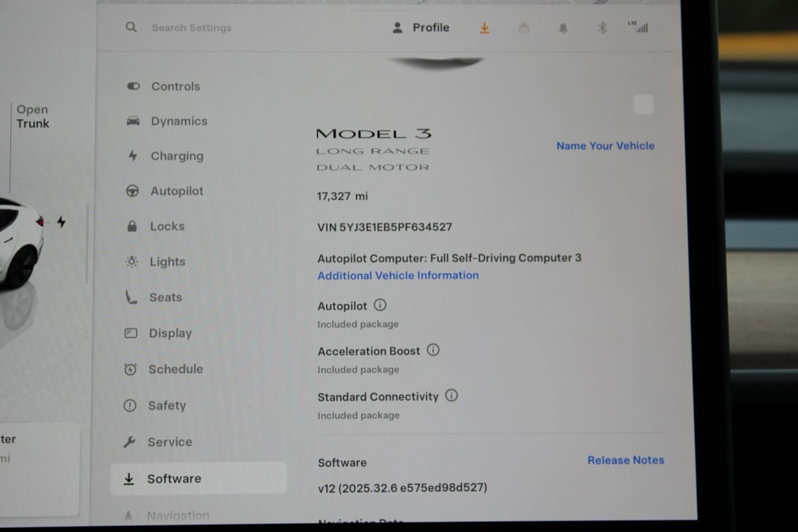Open the Profile menu
Viewport: 798px width, 532px height.
pos(421,28)
